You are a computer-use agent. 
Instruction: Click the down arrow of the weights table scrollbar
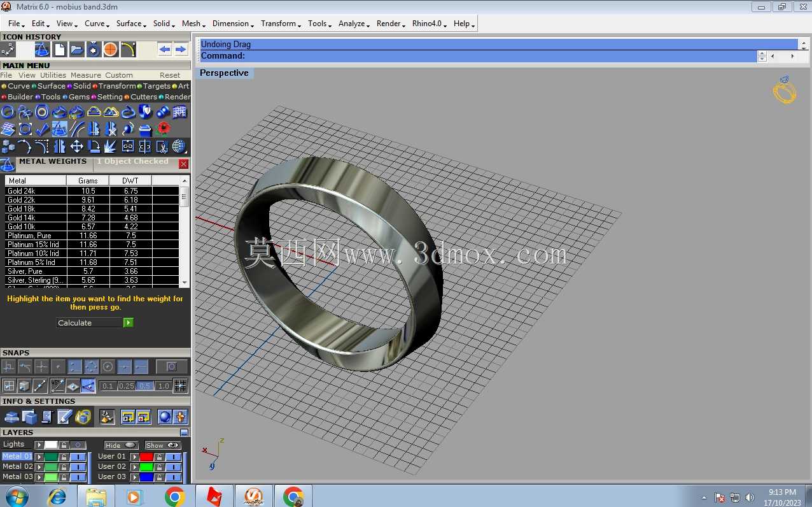(185, 282)
